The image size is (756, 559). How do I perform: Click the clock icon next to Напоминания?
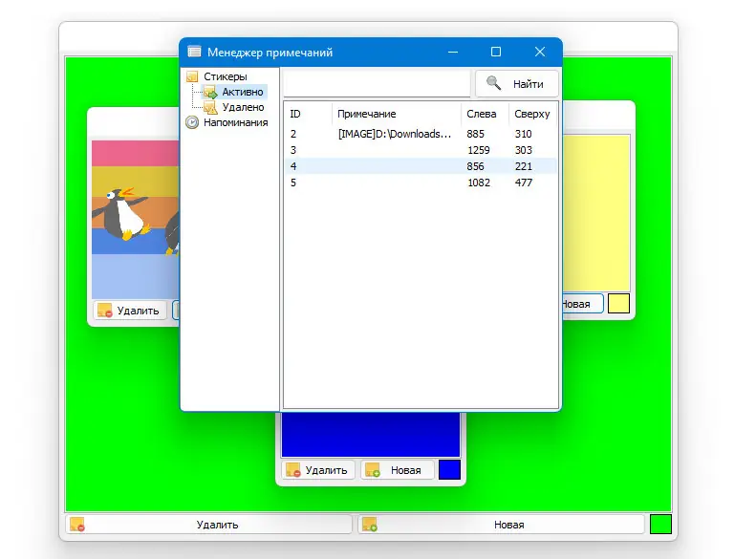pos(192,122)
